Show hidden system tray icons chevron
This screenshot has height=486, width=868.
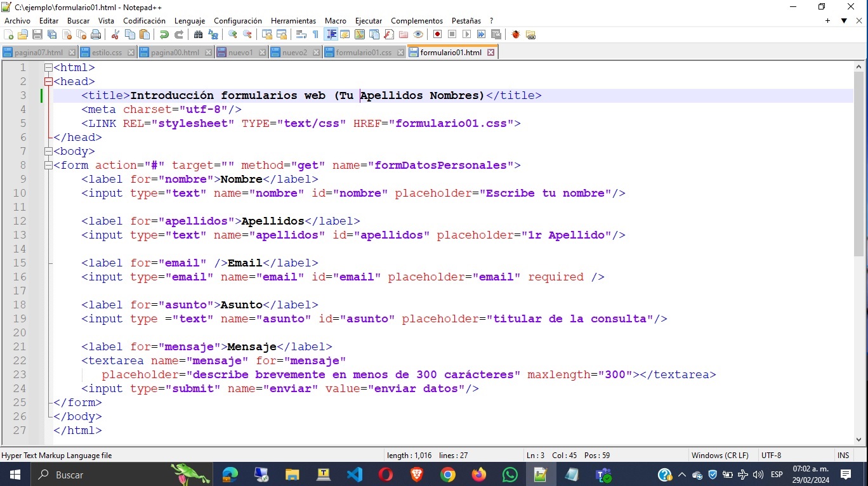pyautogui.click(x=682, y=475)
